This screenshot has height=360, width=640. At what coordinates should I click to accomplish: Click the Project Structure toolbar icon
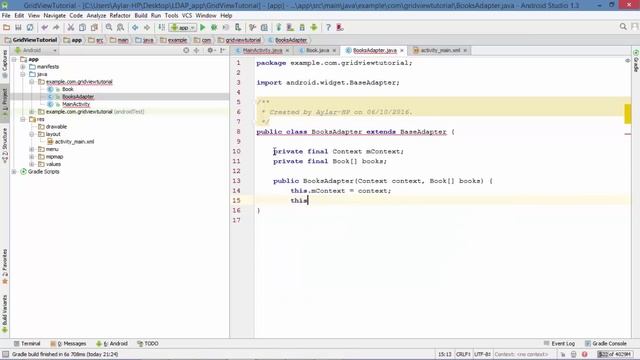pos(264,27)
